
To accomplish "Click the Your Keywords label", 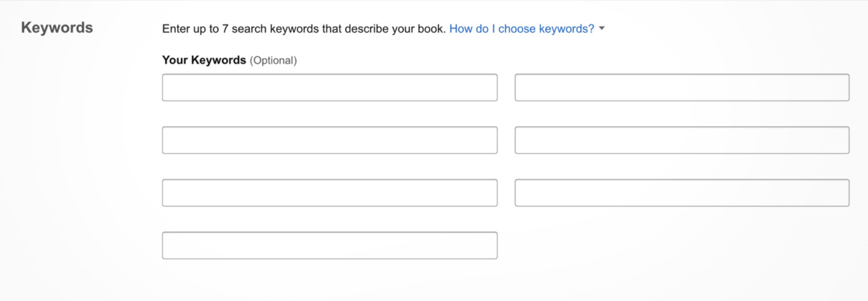I will click(203, 59).
